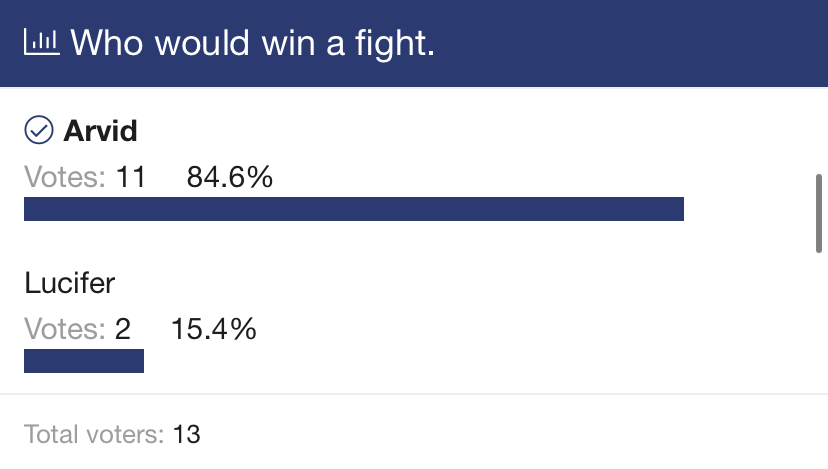Click the Arvid votes count 11

coord(130,177)
